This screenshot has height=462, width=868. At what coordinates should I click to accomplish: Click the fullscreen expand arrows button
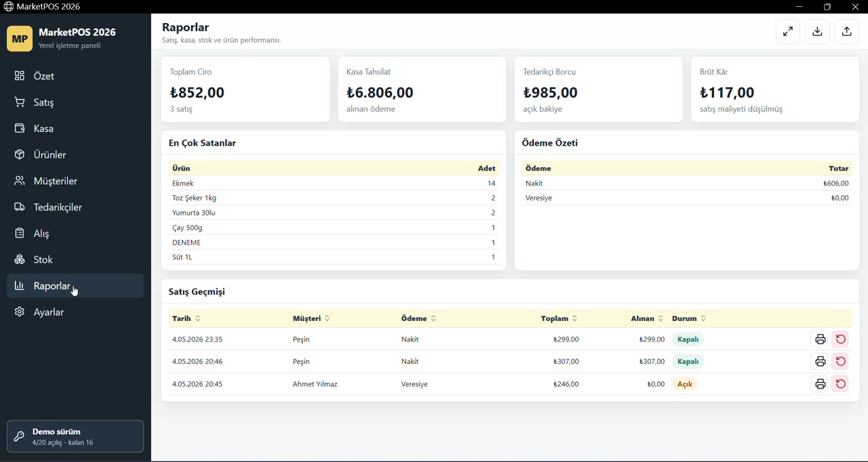788,32
